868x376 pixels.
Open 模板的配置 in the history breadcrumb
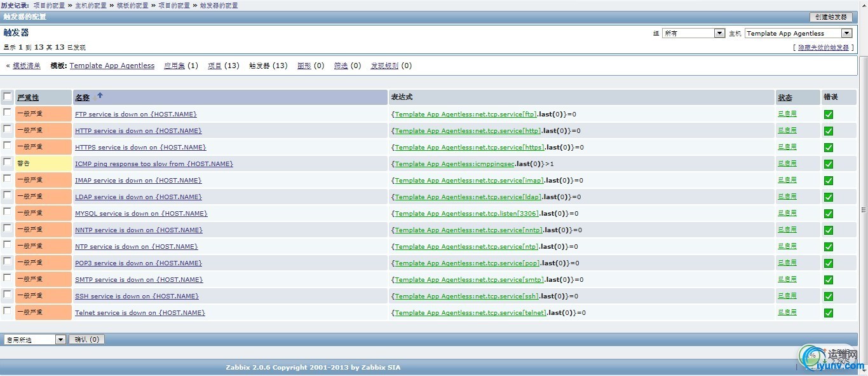click(x=132, y=5)
